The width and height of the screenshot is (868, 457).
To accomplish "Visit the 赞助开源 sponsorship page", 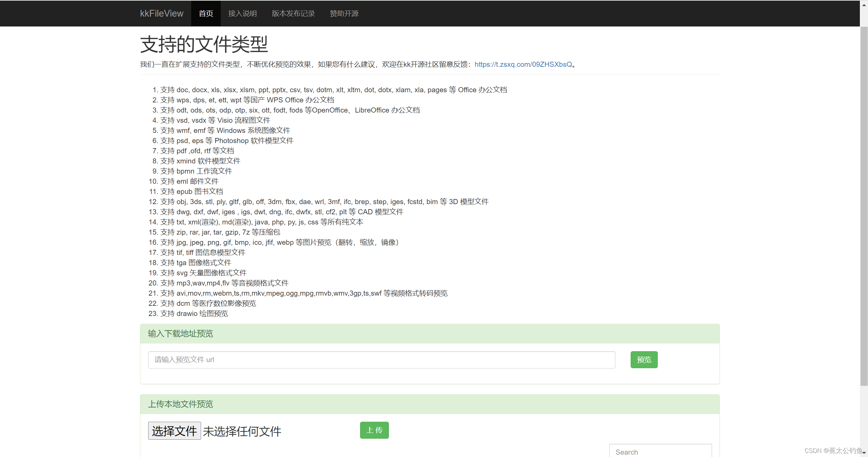I will (343, 13).
